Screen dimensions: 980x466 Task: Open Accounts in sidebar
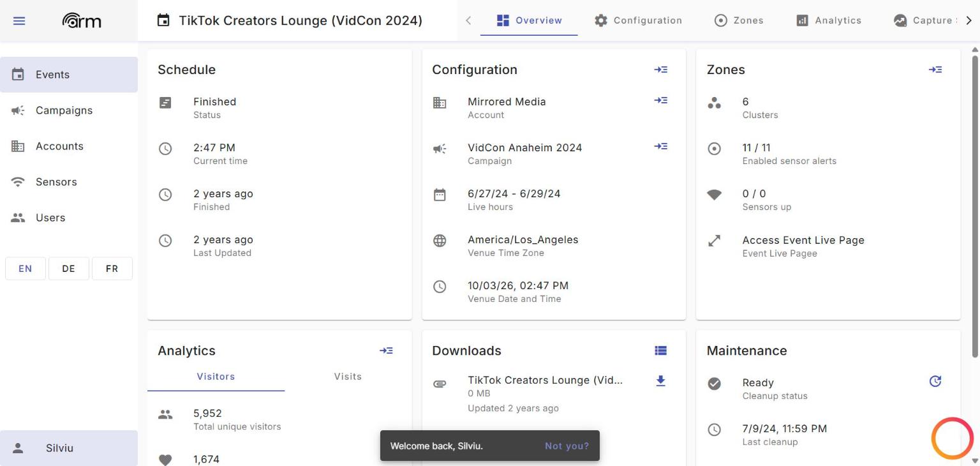(69, 146)
